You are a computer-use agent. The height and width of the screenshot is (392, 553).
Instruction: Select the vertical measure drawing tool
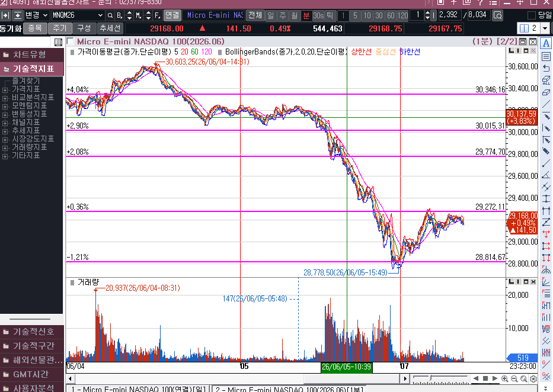tap(546, 198)
